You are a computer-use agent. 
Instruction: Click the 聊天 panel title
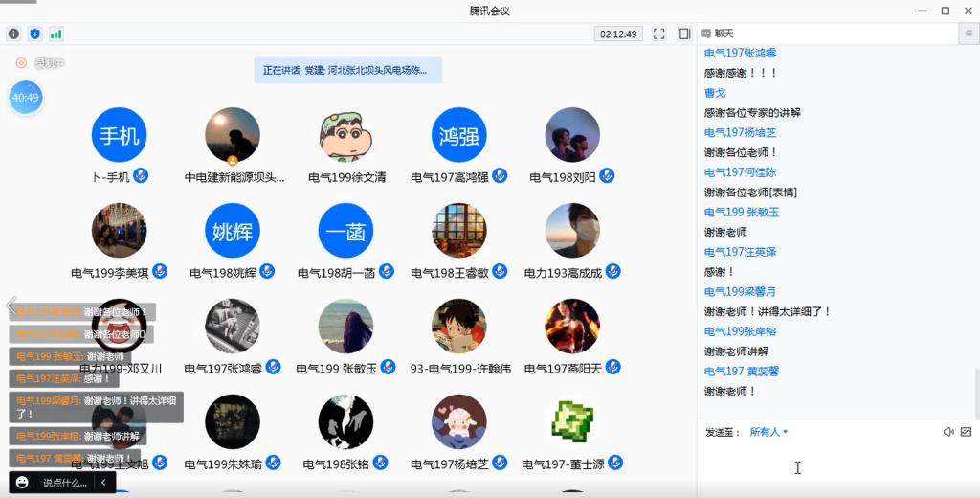click(x=724, y=34)
